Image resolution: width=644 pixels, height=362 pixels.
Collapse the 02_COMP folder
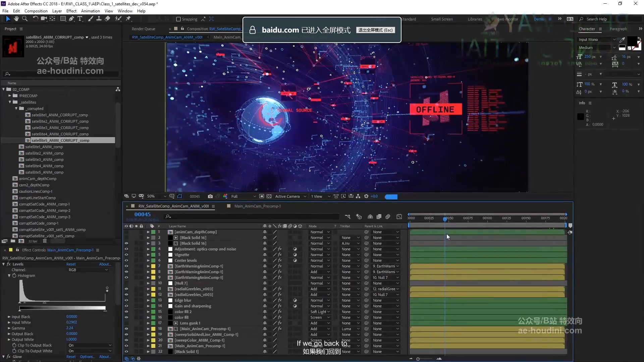[4, 89]
